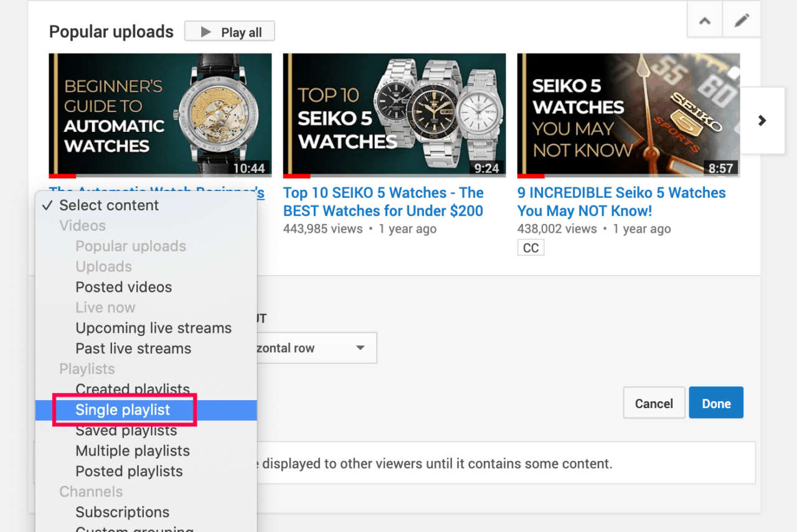Screen dimensions: 797x532
Task: Click the Popular uploads section heading
Action: (x=111, y=32)
